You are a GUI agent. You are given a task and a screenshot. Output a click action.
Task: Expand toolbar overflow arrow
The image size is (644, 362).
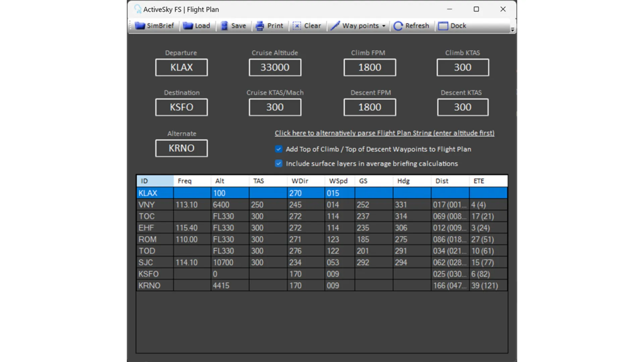point(513,29)
